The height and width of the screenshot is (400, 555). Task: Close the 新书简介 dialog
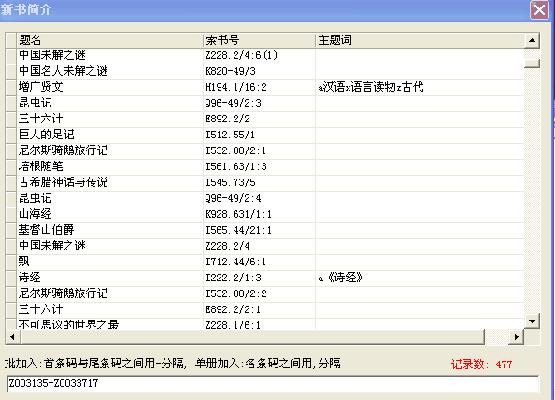(539, 10)
